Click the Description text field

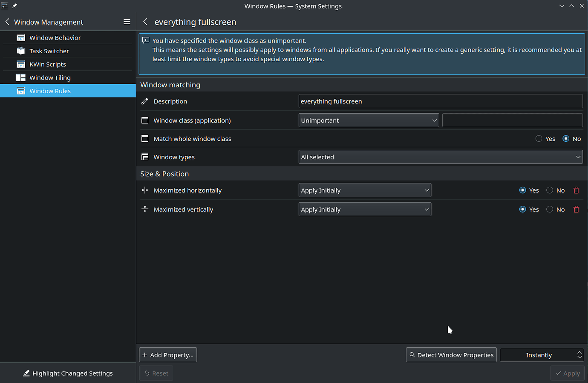[441, 101]
